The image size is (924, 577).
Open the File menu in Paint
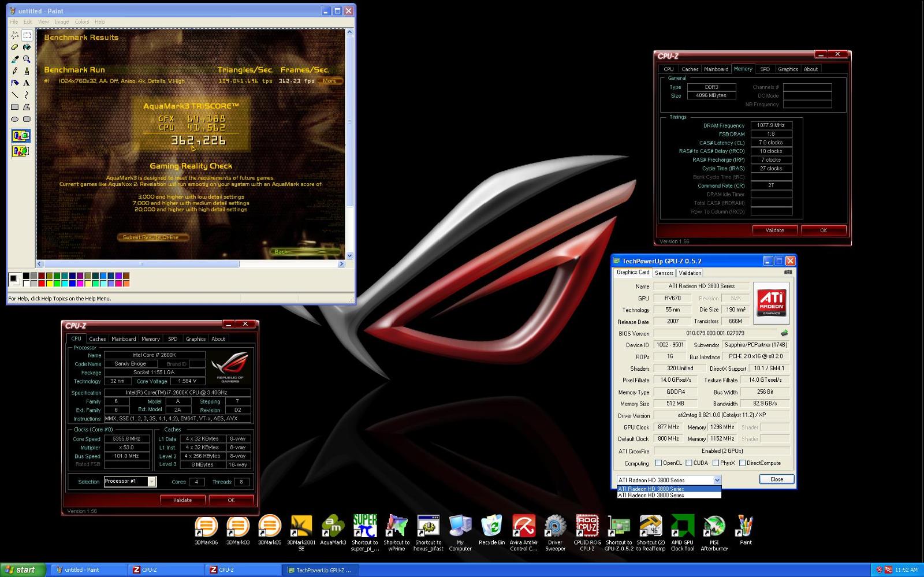coord(14,22)
